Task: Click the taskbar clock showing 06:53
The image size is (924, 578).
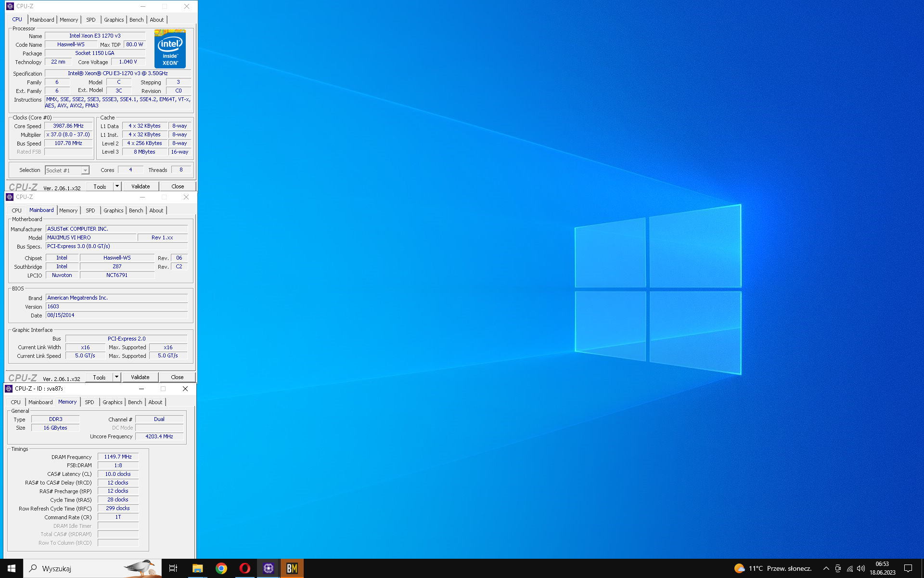Action: pos(882,568)
